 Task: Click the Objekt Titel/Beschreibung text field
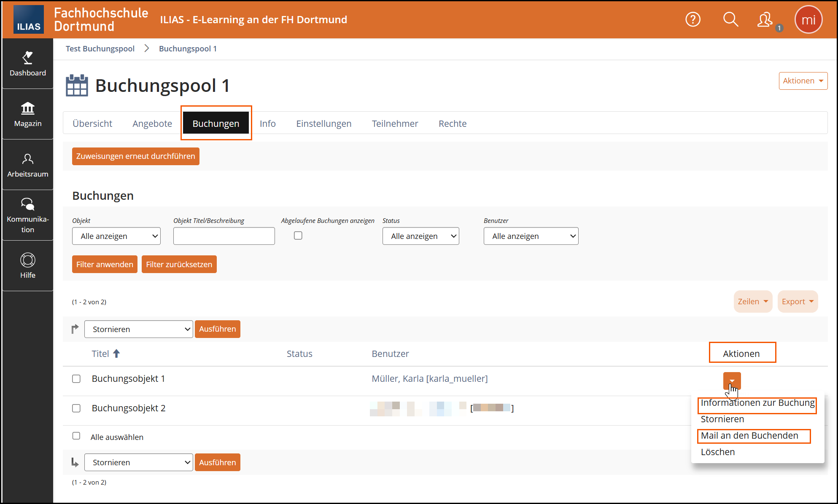point(224,236)
